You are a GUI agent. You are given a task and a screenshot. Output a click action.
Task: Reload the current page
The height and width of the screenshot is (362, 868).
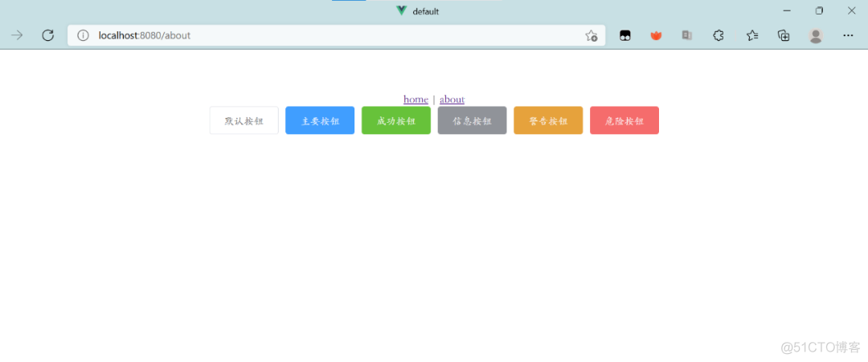tap(47, 35)
